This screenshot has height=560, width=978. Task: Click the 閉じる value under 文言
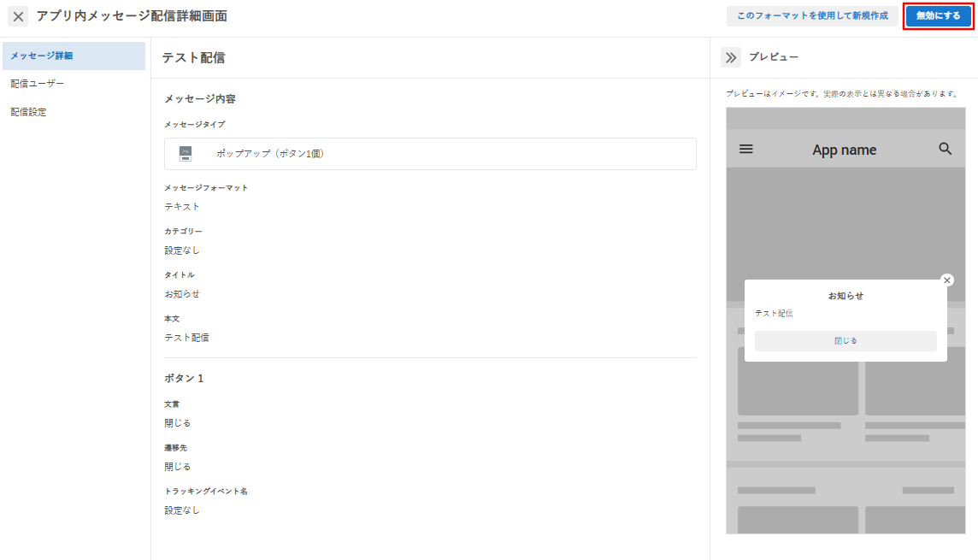click(177, 423)
